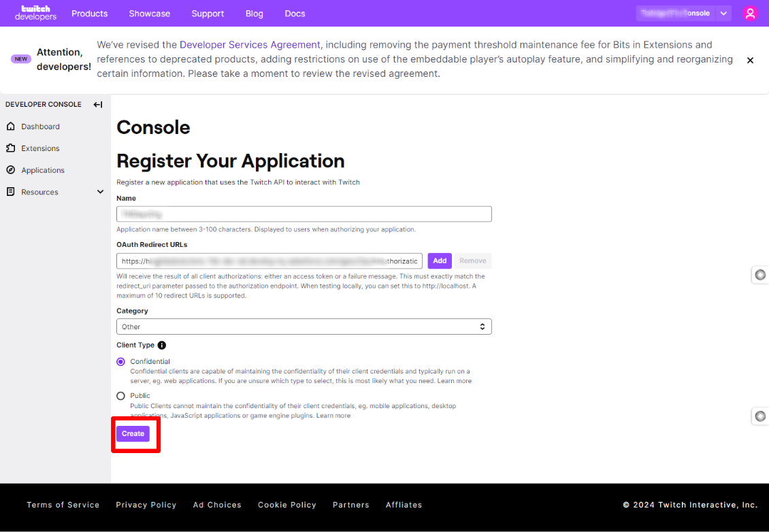Open the Products menu
Viewport: 769px width, 532px height.
click(x=90, y=14)
